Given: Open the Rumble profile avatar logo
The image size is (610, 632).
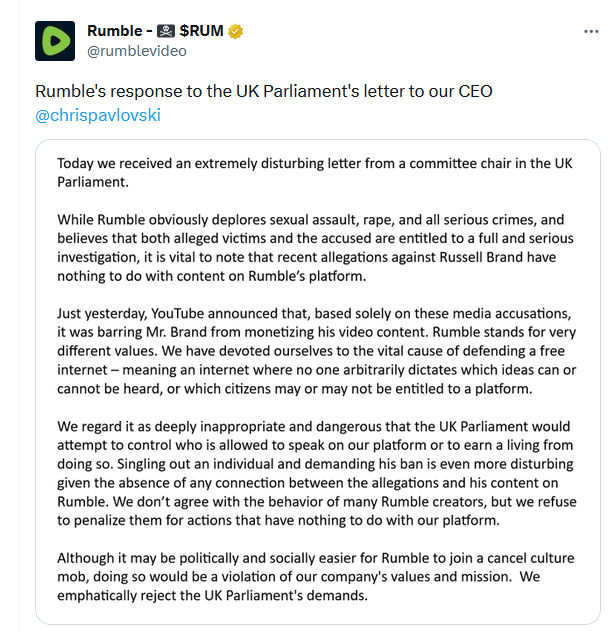Looking at the screenshot, I should 55,41.
